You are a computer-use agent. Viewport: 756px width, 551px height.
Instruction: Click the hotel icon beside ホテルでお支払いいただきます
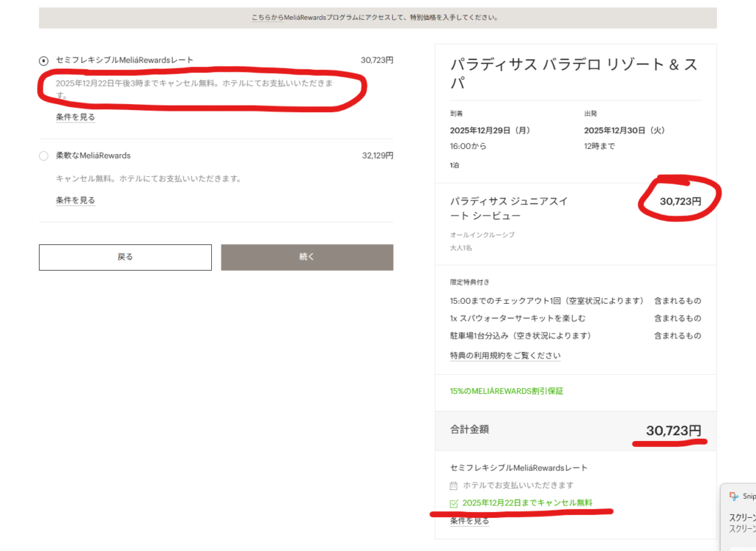pos(454,485)
